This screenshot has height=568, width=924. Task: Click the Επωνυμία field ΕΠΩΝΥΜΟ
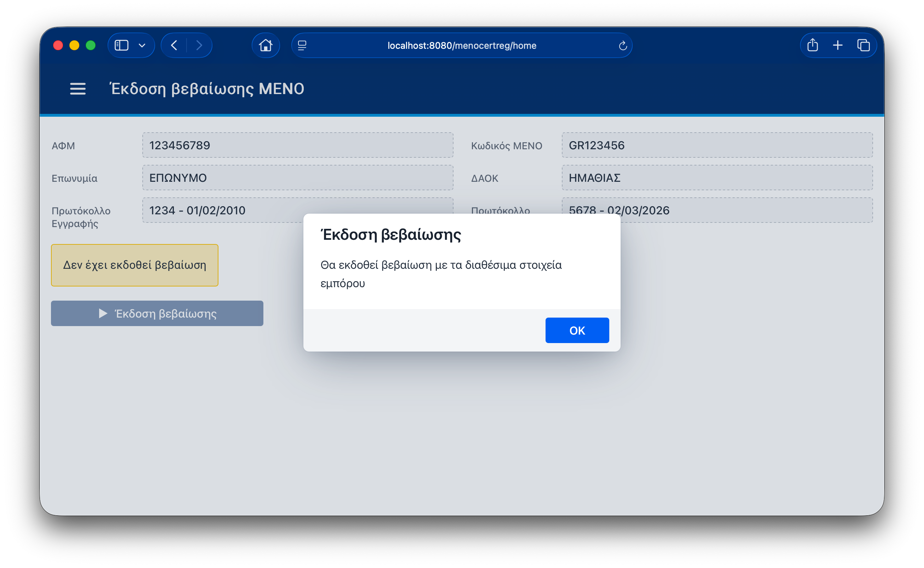[x=297, y=178]
